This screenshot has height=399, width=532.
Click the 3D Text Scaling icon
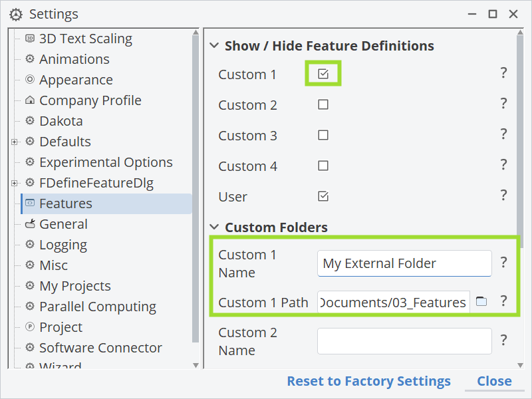point(30,39)
